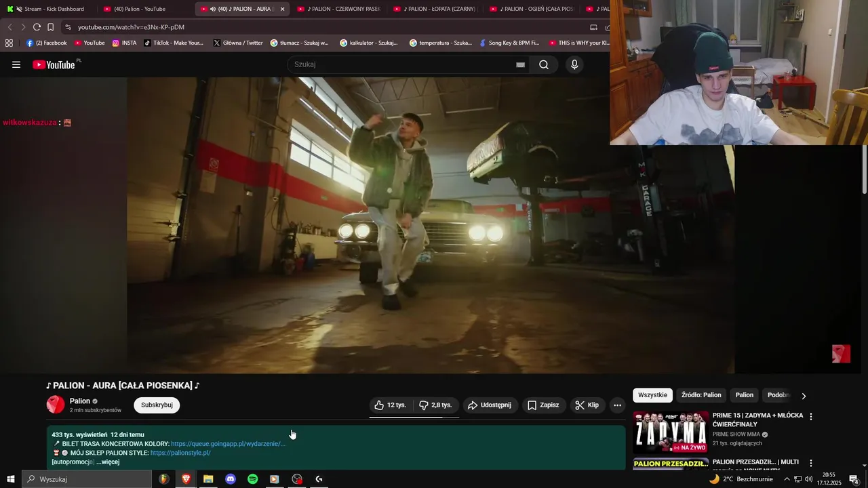Image resolution: width=868 pixels, height=488 pixels.
Task: Click the page vertical scrollbar
Action: 865,169
